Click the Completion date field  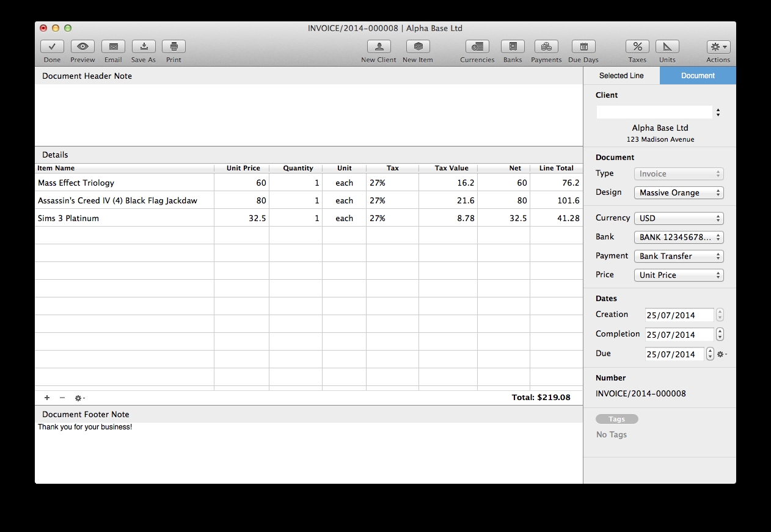tap(679, 335)
